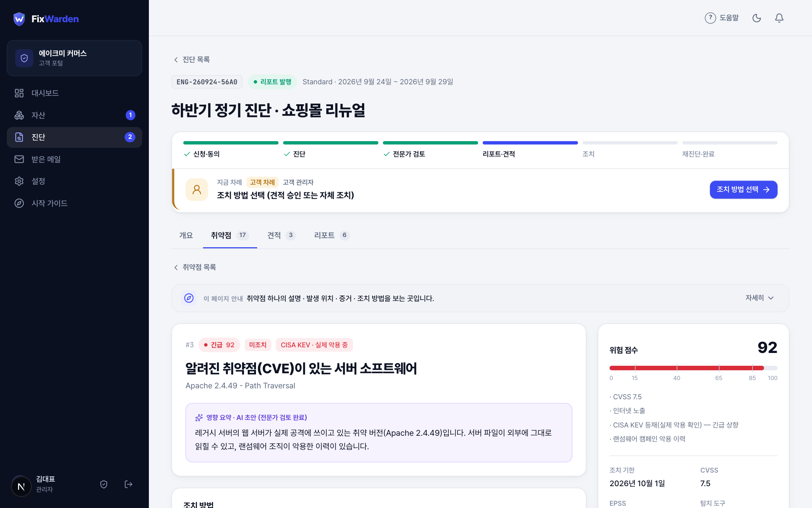Switch to the 견적 tab
This screenshot has width=812, height=508.
click(282, 235)
